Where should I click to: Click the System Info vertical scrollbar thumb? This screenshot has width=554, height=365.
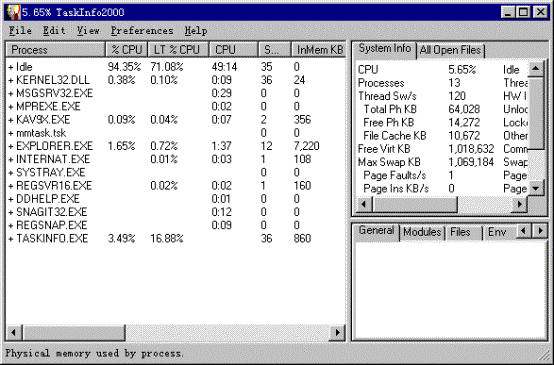click(x=536, y=113)
